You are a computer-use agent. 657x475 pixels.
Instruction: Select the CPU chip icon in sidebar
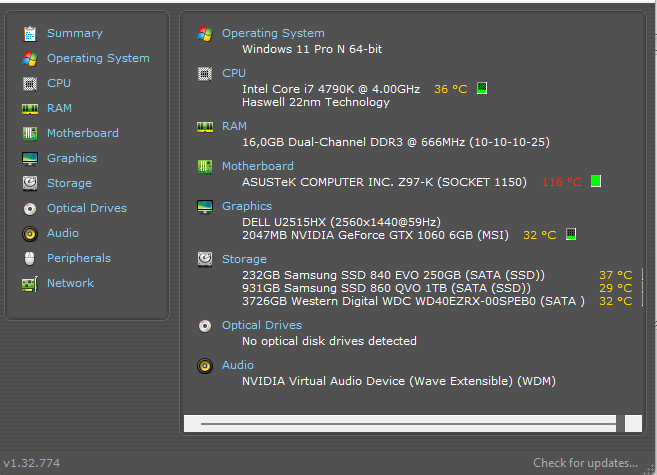29,83
